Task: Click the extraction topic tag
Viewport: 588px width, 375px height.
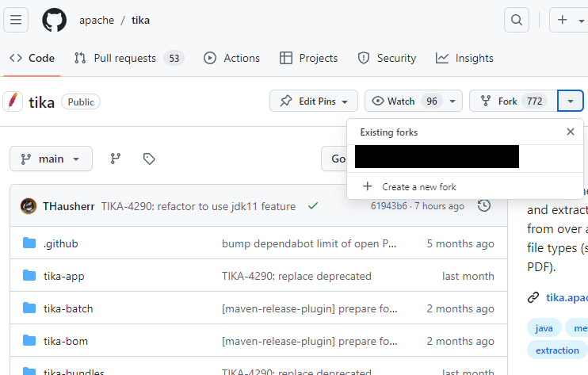Action: click(557, 350)
